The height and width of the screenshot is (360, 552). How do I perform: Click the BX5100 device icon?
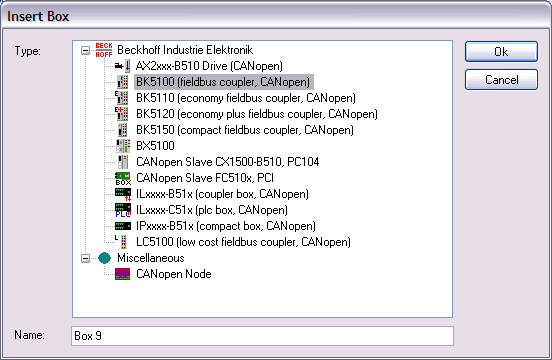[x=123, y=146]
